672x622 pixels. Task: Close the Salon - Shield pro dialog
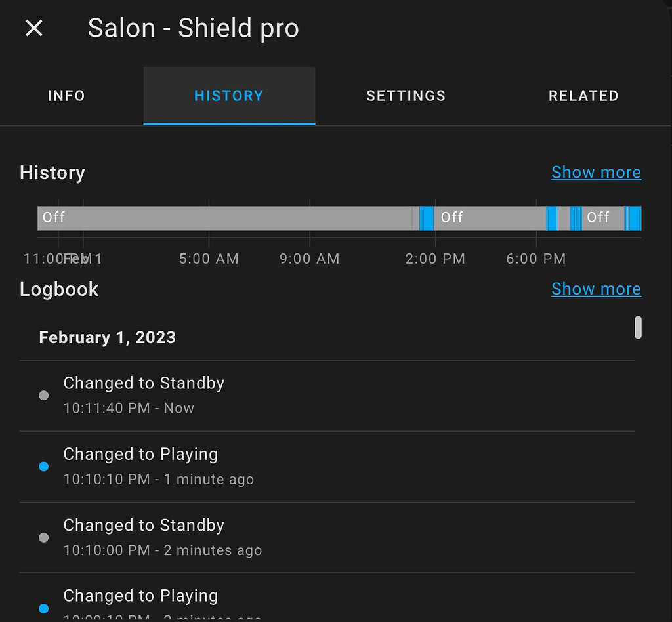pos(33,28)
